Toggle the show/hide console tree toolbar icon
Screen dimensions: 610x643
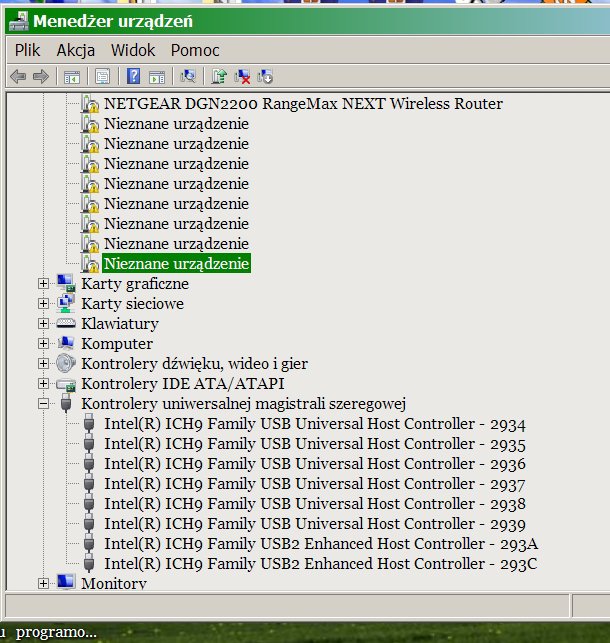(72, 77)
